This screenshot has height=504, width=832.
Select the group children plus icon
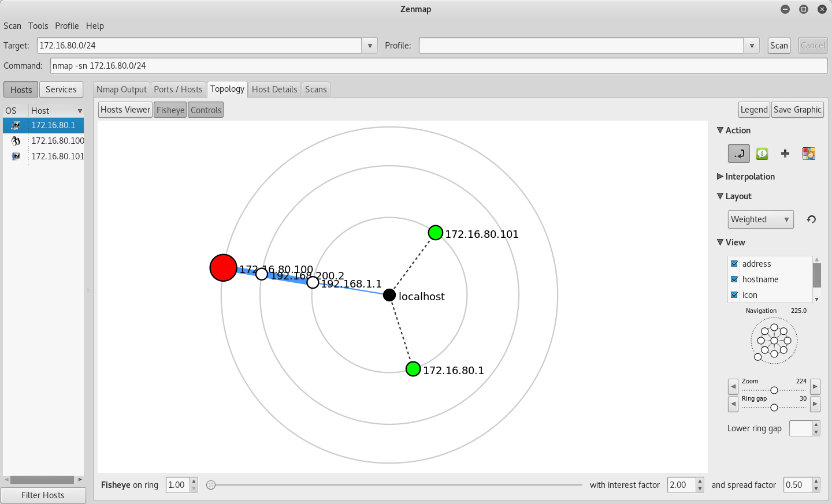pyautogui.click(x=785, y=154)
